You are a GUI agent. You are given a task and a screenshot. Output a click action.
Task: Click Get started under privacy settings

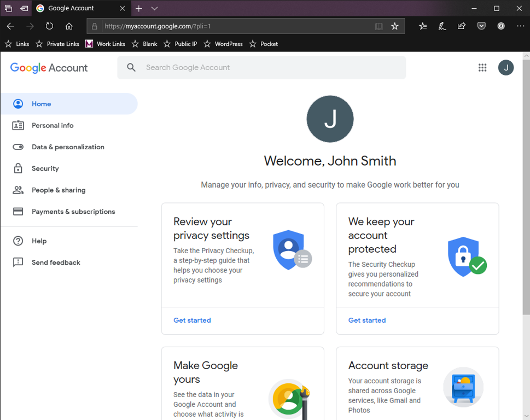pyautogui.click(x=192, y=320)
